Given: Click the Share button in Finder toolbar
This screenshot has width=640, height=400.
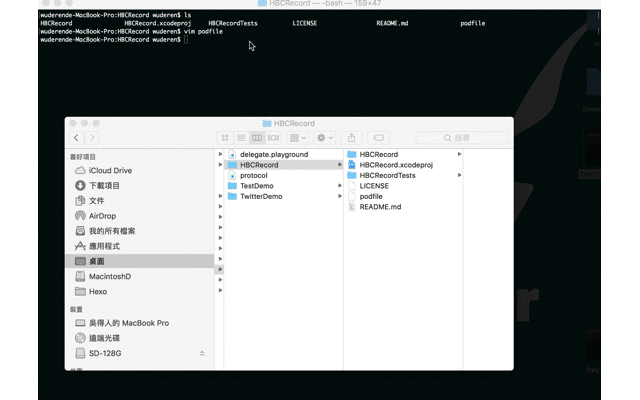Looking at the screenshot, I should click(x=351, y=138).
